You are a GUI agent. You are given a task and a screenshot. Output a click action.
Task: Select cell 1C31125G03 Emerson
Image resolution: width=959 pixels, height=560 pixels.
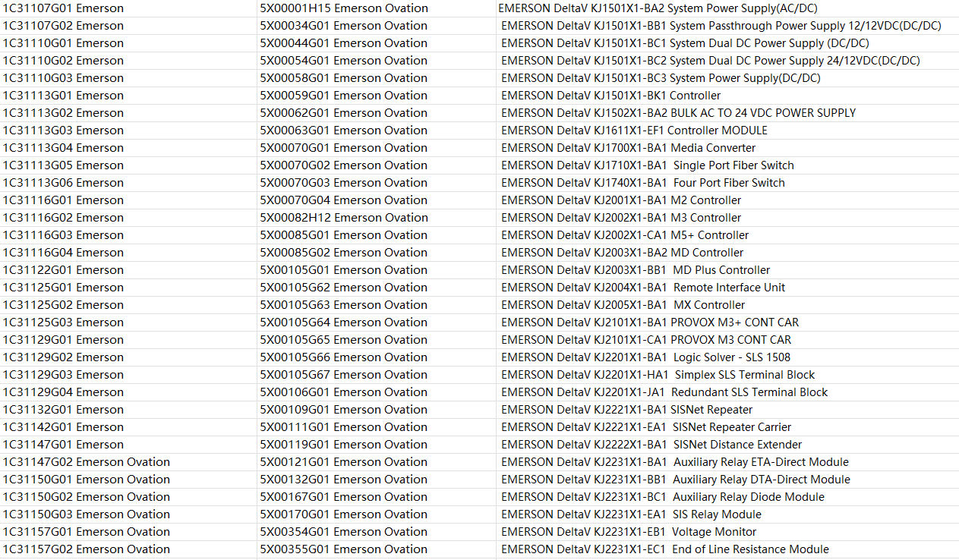(63, 322)
